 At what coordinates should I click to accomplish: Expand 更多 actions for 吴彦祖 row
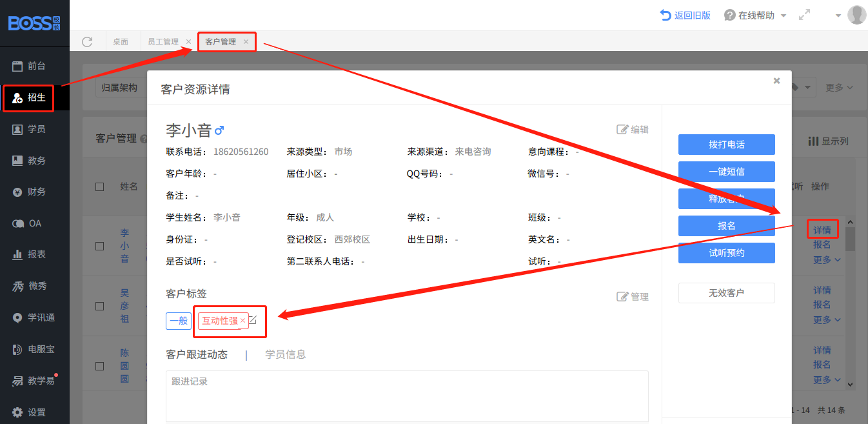click(827, 319)
